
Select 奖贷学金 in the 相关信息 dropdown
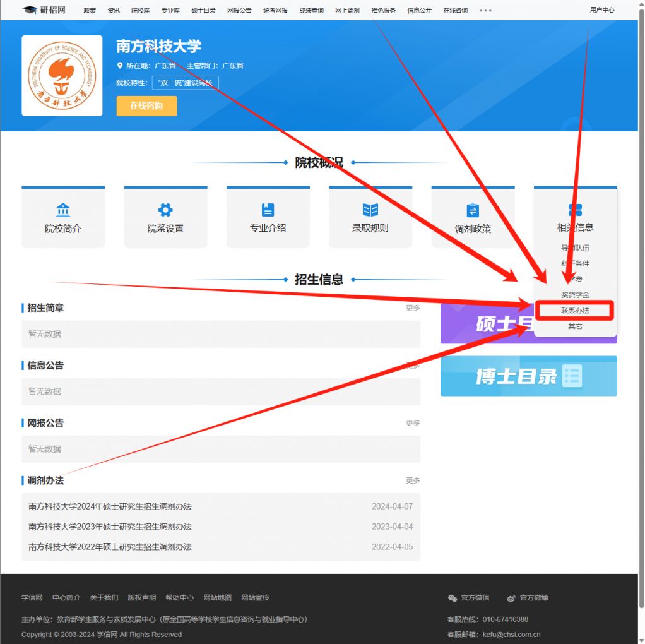pos(575,295)
